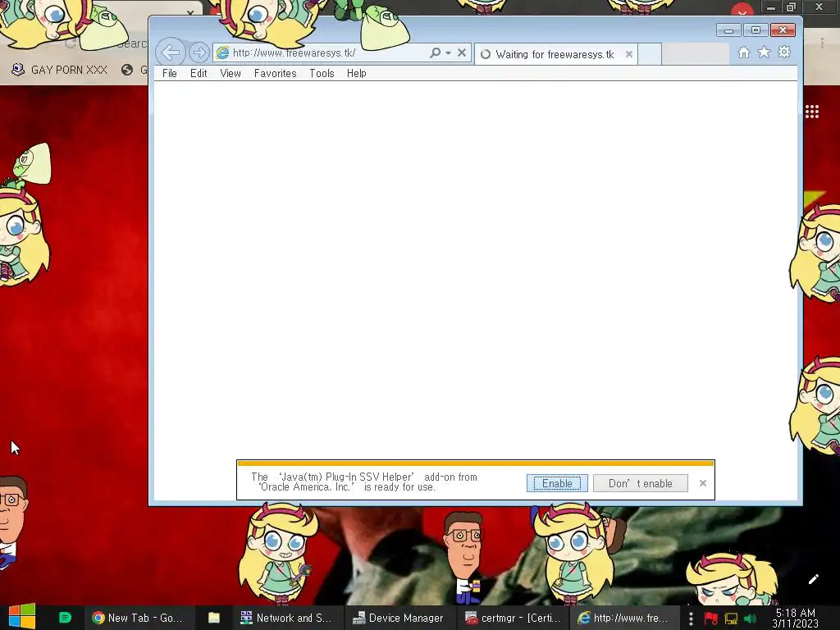Open the Favorites menu
840x630 pixels.
tap(275, 73)
